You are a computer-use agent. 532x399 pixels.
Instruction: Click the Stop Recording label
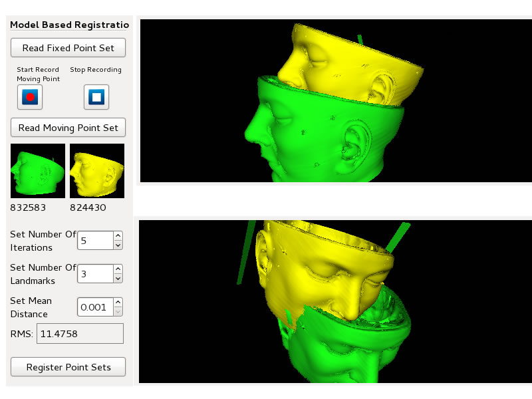pos(96,70)
